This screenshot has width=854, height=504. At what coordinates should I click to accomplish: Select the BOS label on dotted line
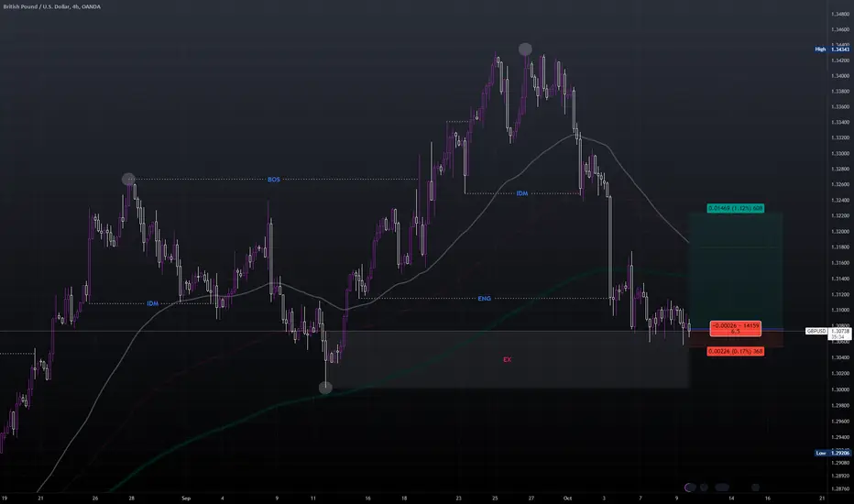(x=273, y=180)
